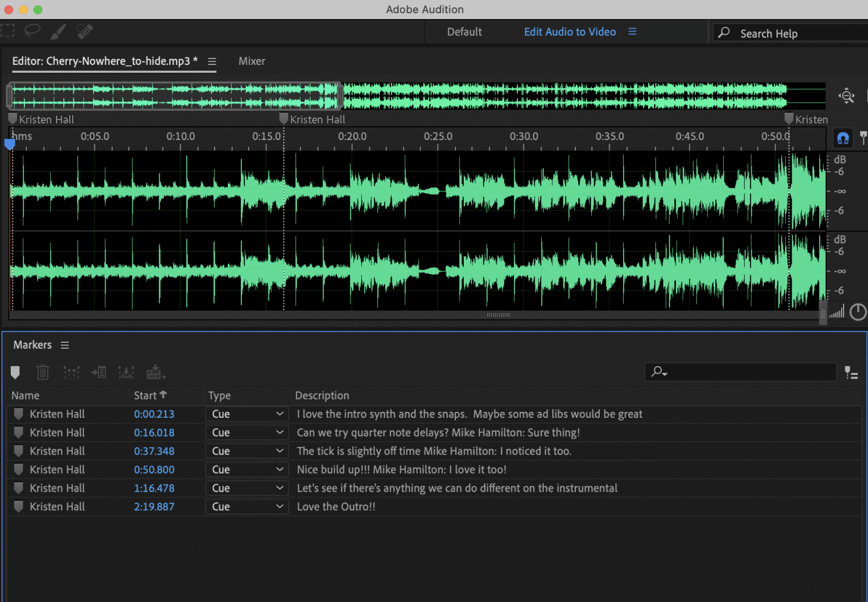Click the trash icon to delete markers
Image resolution: width=868 pixels, height=602 pixels.
(43, 373)
